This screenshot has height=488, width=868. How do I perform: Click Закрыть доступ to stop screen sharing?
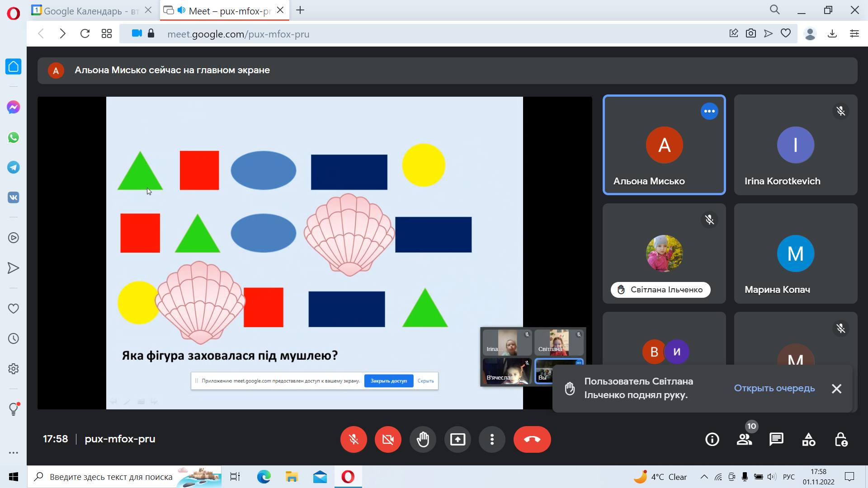coord(388,381)
